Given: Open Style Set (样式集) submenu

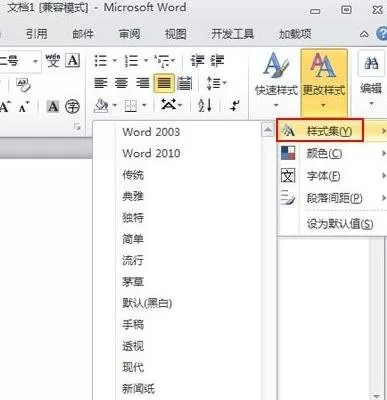Looking at the screenshot, I should [x=332, y=131].
